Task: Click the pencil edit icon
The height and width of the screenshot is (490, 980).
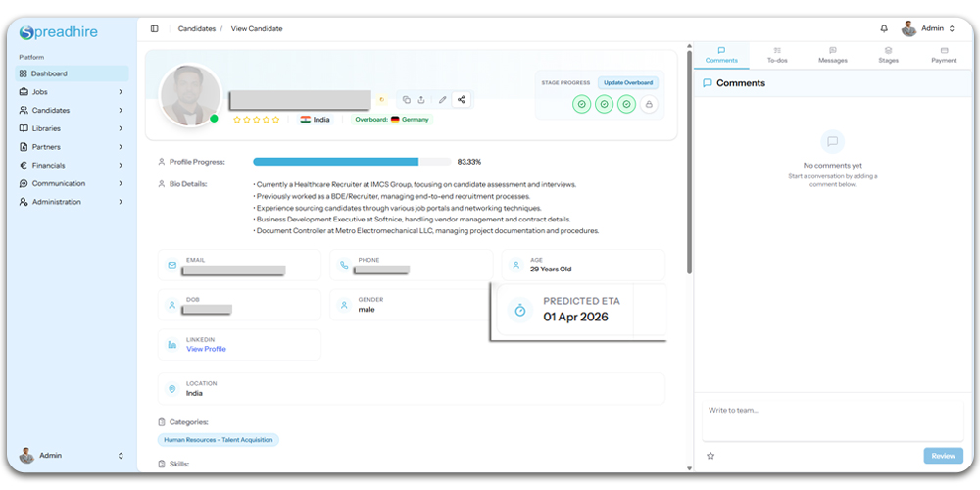Action: pyautogui.click(x=442, y=99)
